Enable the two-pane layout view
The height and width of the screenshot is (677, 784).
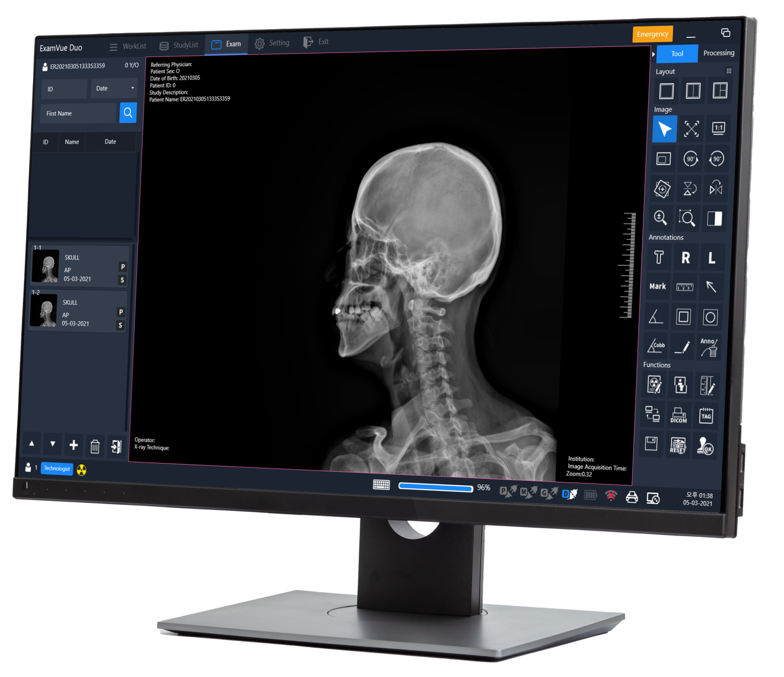coord(692,91)
